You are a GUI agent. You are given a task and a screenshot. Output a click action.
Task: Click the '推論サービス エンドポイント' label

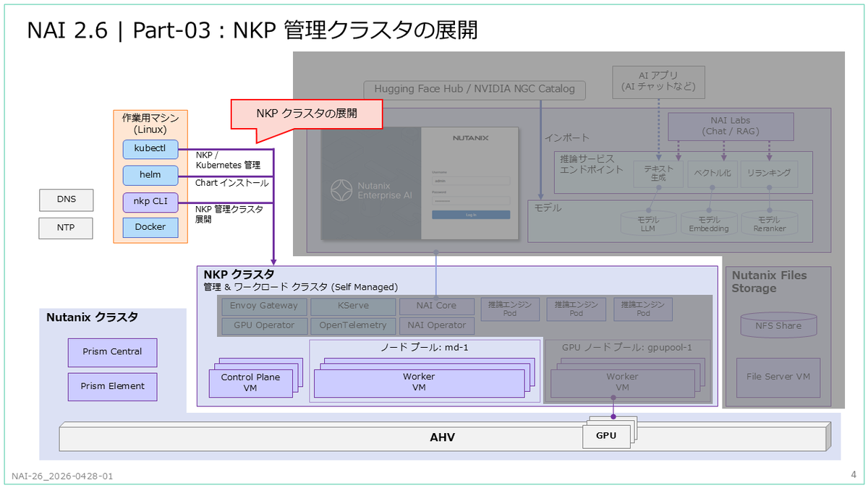pos(592,164)
